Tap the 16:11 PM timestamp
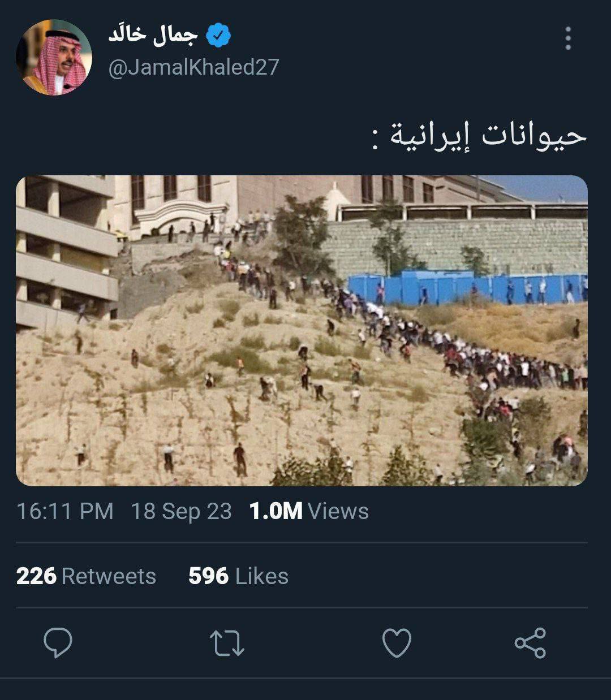Image resolution: width=611 pixels, height=700 pixels. 65,511
